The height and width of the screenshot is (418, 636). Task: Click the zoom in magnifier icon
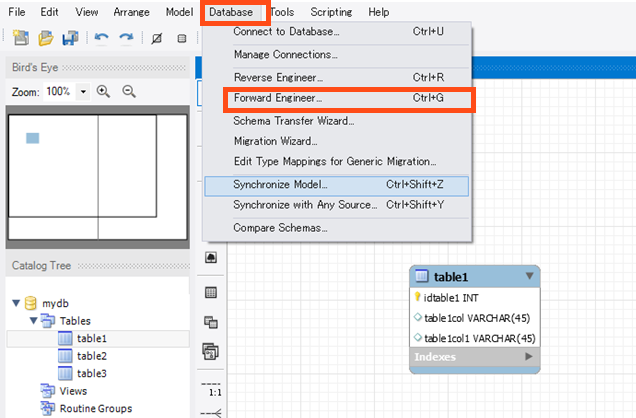tap(103, 92)
